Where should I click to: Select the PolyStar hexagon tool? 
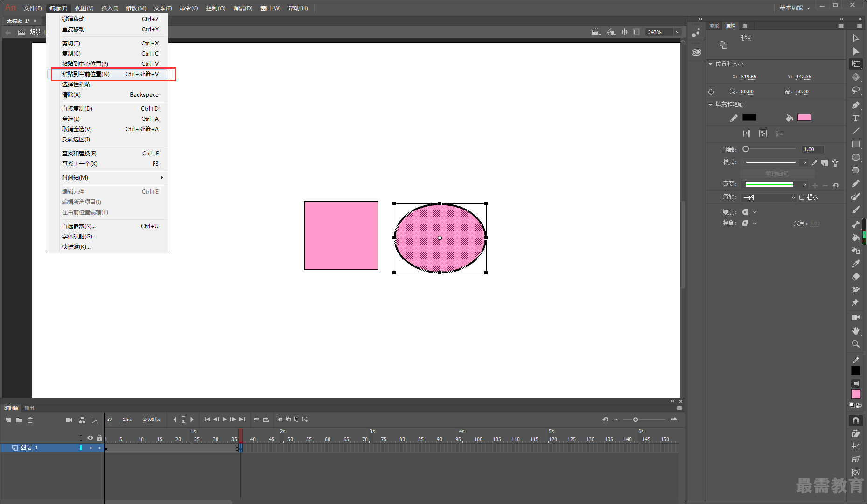pyautogui.click(x=856, y=170)
